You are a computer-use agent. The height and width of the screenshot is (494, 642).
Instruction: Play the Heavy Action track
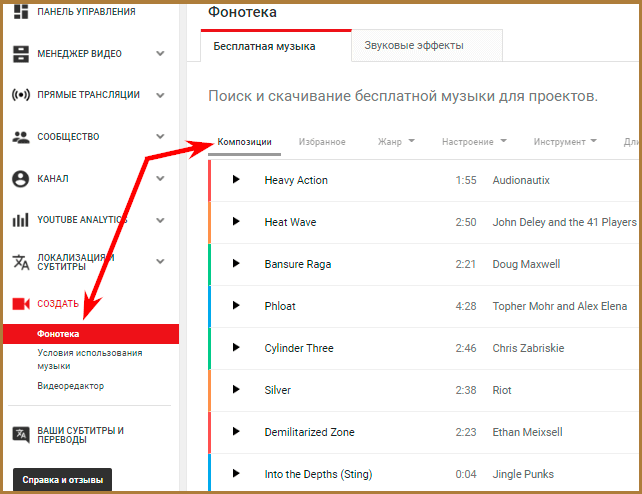pos(236,179)
